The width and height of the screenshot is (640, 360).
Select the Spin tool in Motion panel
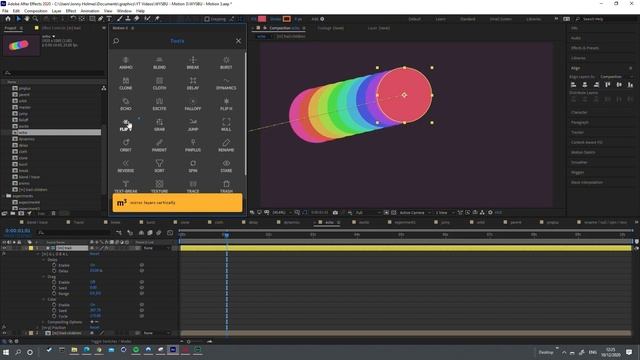(x=193, y=167)
